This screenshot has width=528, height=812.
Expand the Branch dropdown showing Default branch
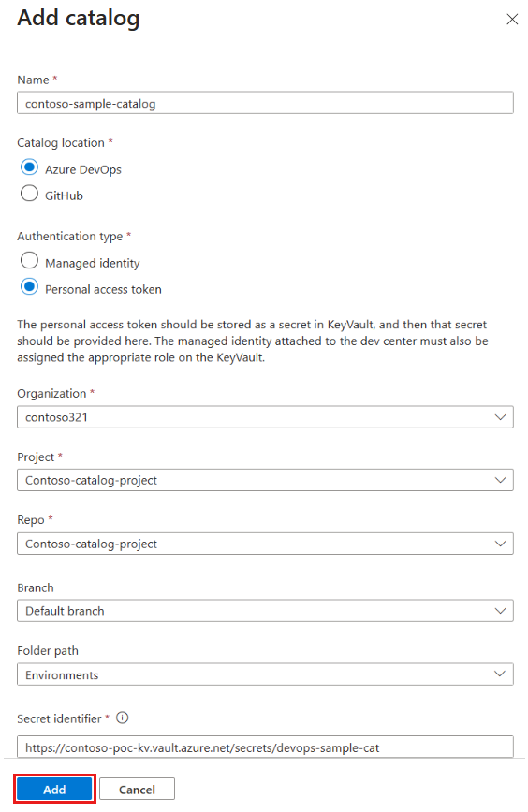click(265, 611)
